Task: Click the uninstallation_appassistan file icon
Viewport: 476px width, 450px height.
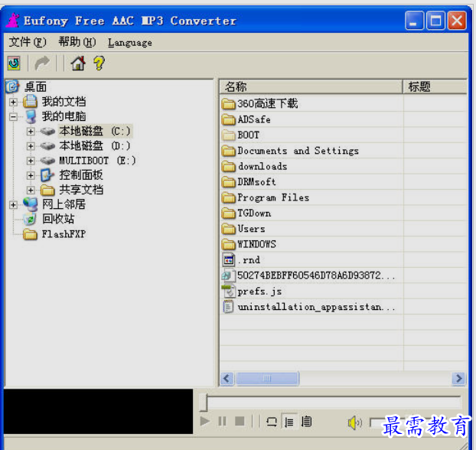Action: [228, 307]
